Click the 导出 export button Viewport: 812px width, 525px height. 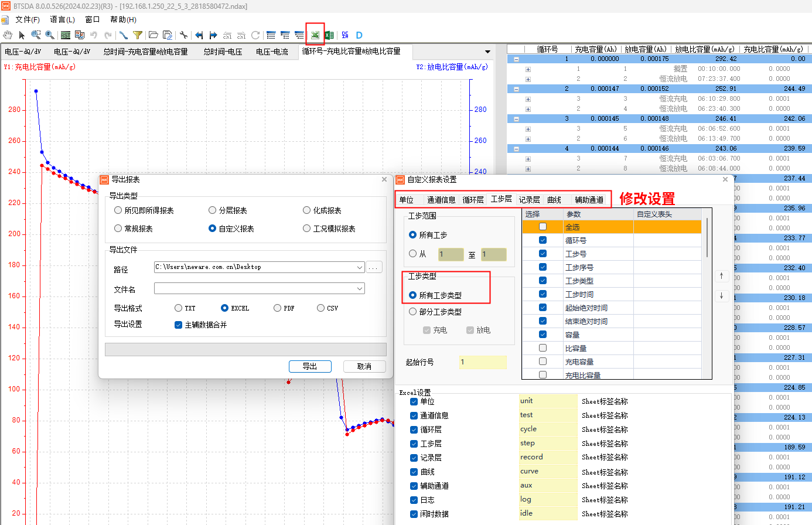coord(310,366)
